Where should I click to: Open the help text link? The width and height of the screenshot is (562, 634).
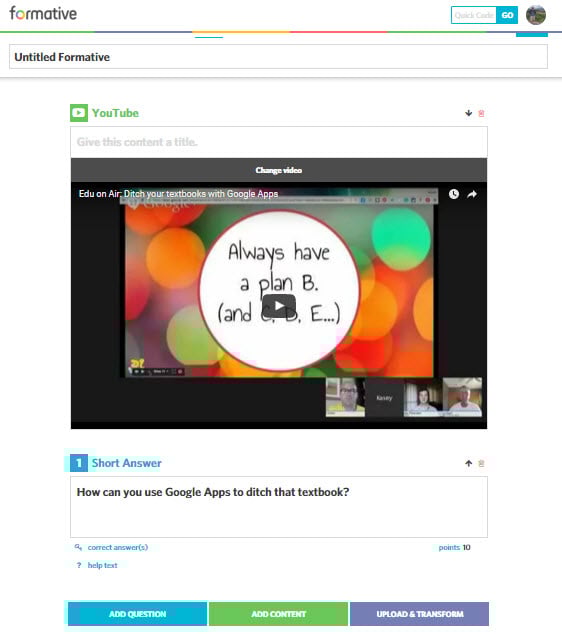(x=102, y=565)
